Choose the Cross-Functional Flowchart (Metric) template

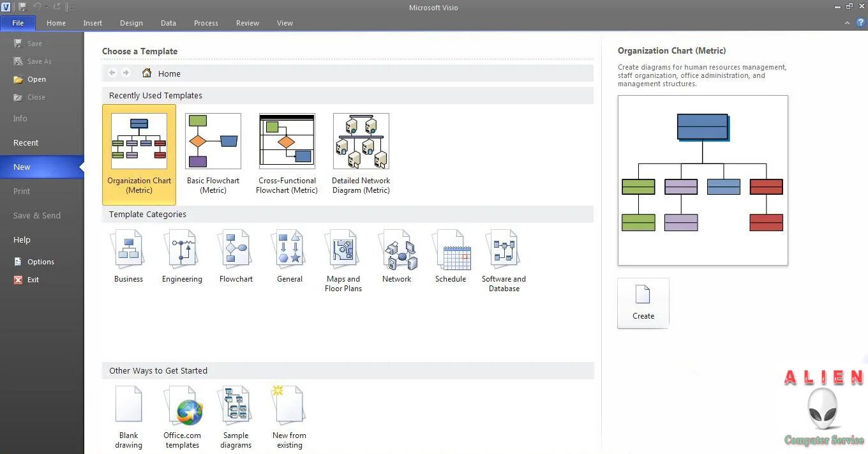pyautogui.click(x=287, y=155)
